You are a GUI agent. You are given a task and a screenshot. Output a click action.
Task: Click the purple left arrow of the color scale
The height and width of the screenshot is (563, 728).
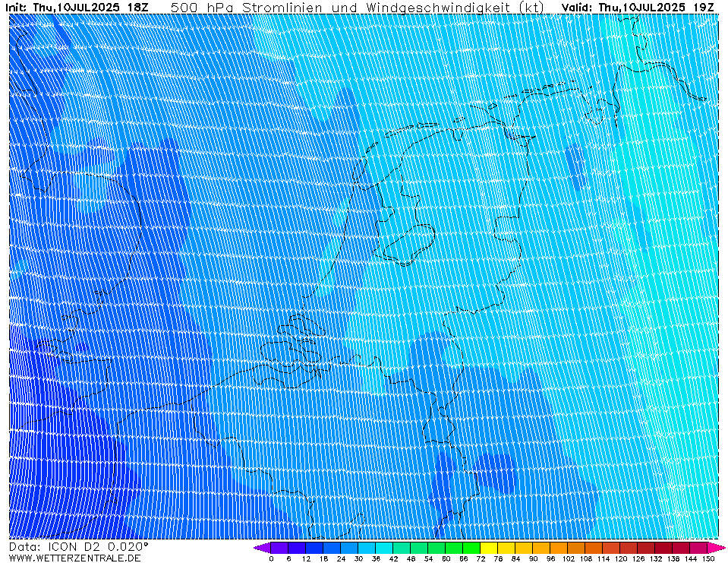click(x=262, y=548)
